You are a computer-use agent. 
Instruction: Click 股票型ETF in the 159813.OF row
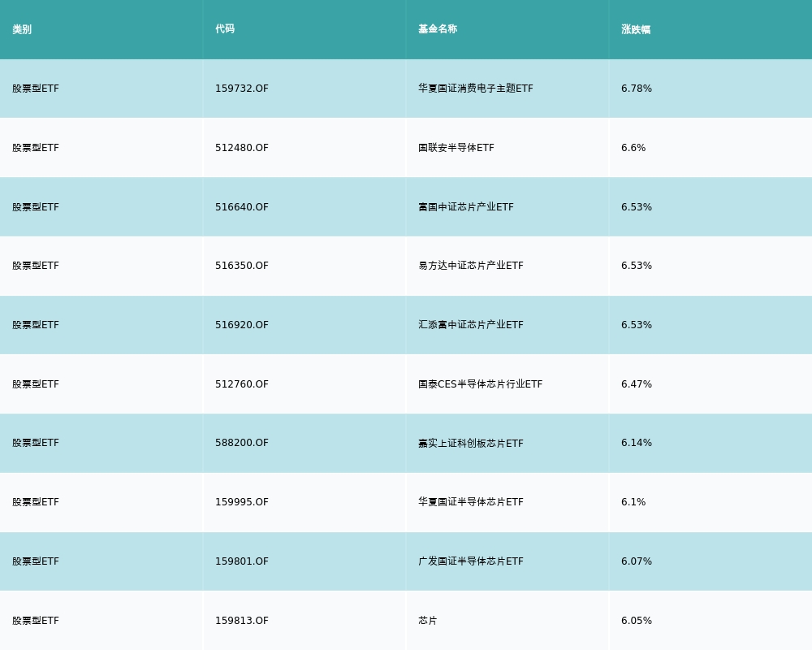click(36, 621)
